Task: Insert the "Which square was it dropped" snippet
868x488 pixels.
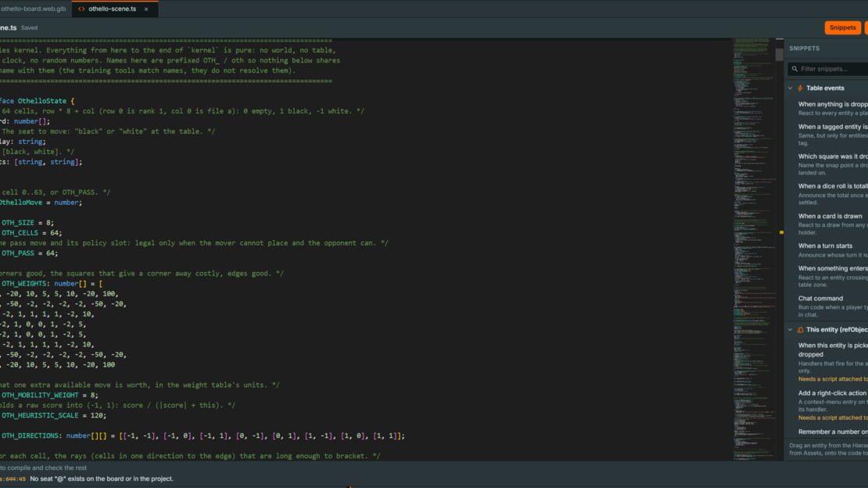Action: click(x=833, y=164)
